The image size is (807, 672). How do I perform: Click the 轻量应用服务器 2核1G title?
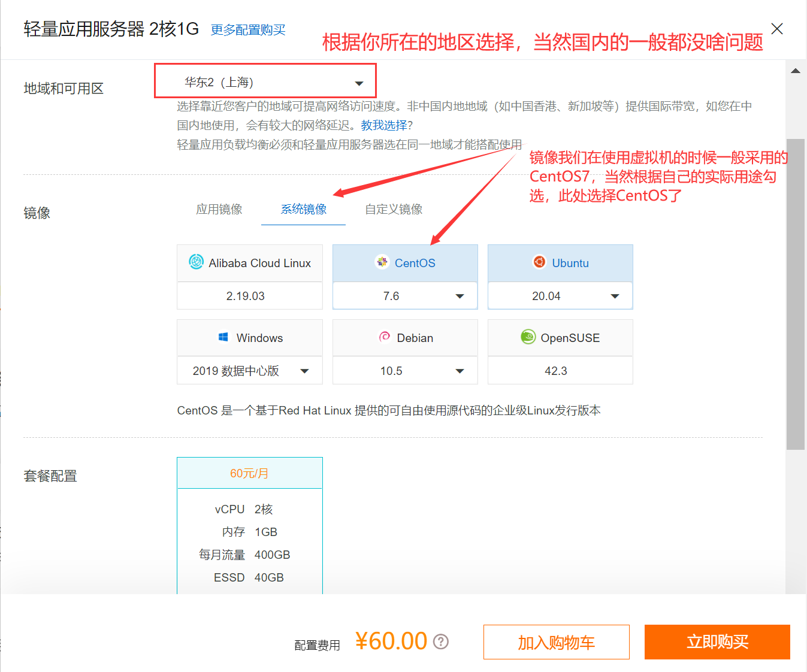click(x=111, y=29)
